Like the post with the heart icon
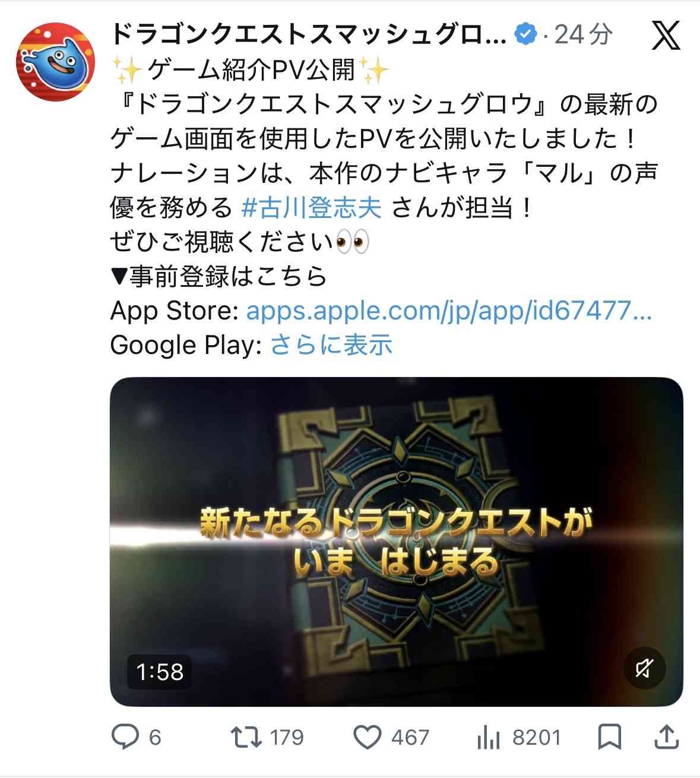This screenshot has width=700, height=778. pyautogui.click(x=368, y=738)
